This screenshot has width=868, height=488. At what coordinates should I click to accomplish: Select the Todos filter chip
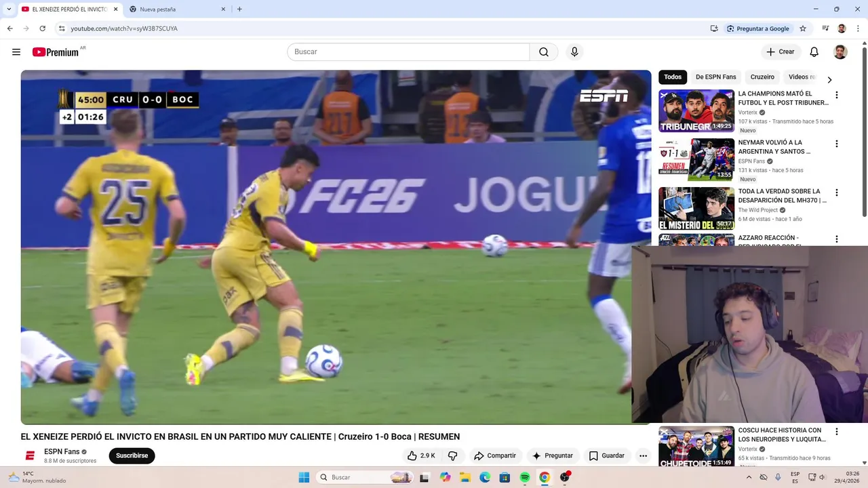pyautogui.click(x=673, y=77)
